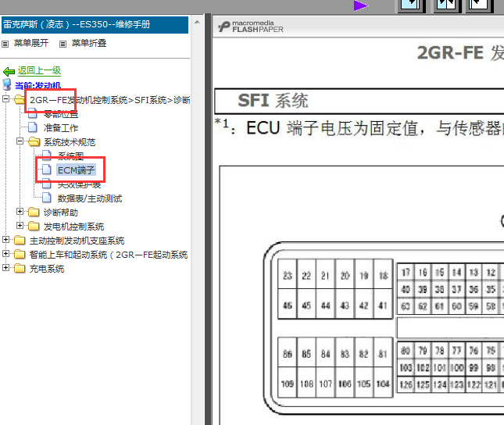Expand the 诊断帮助 folder node

coord(20,212)
